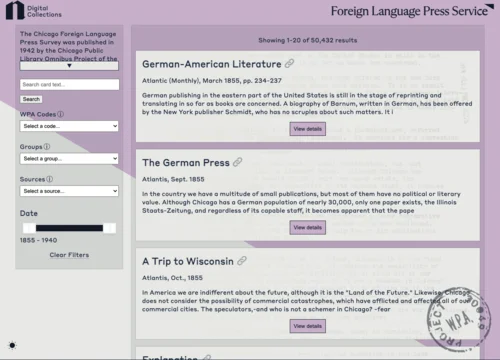Click the Clear Filters link
This screenshot has width=500, height=360.
69,255
